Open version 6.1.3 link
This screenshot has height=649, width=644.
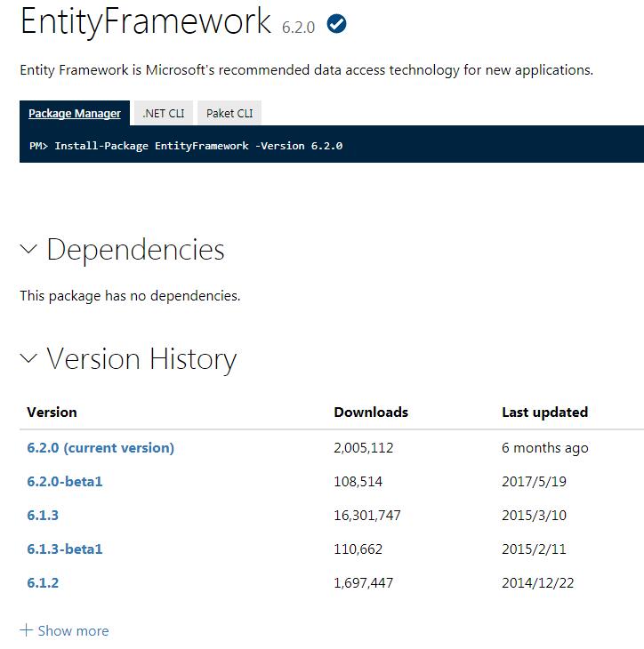tap(43, 516)
